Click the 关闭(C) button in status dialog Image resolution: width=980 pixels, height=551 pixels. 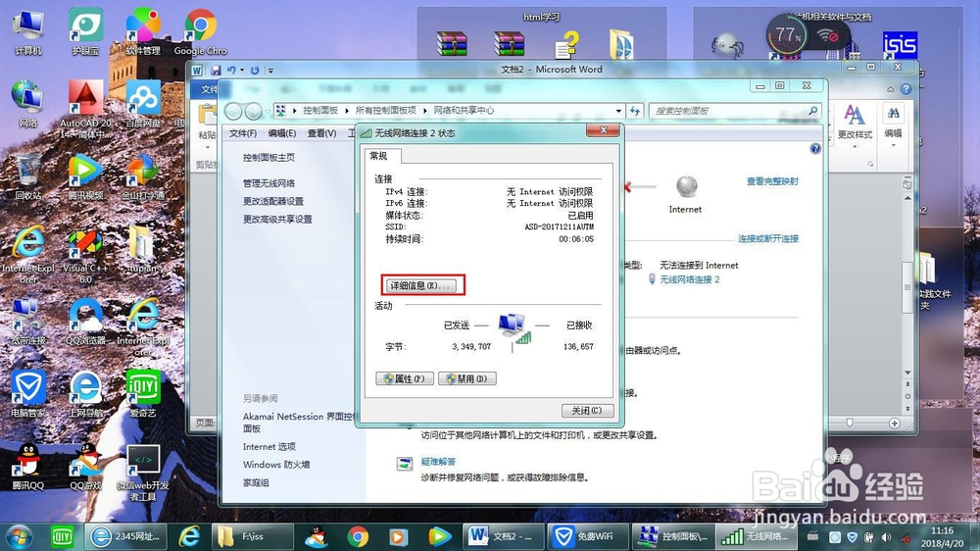click(x=587, y=410)
